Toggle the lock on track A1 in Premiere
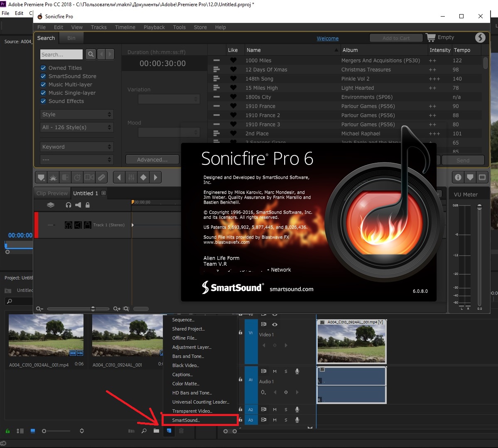 pyautogui.click(x=240, y=379)
